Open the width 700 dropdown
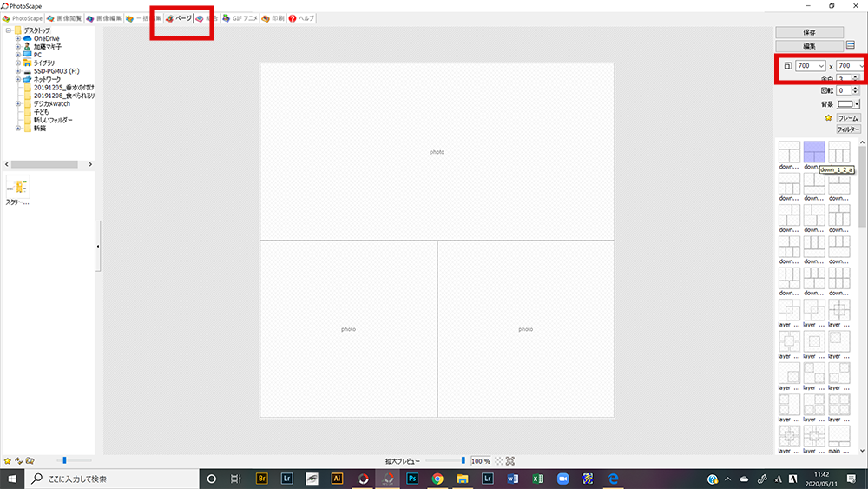 [821, 66]
